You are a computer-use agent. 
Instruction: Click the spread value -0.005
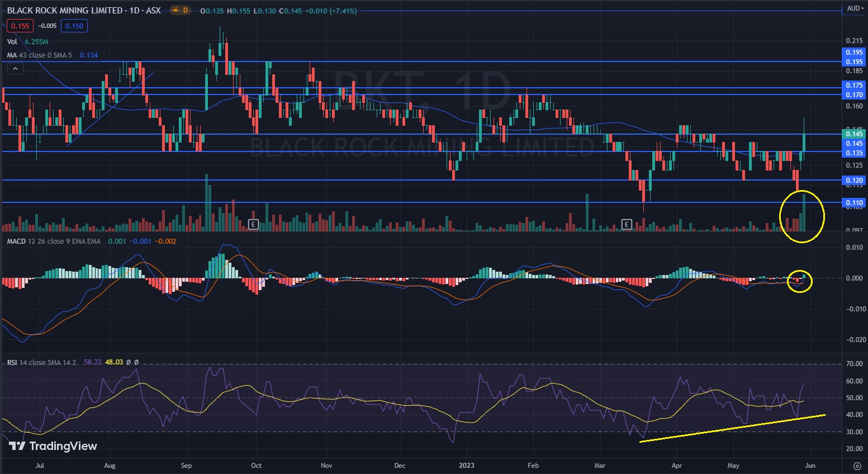coord(48,26)
